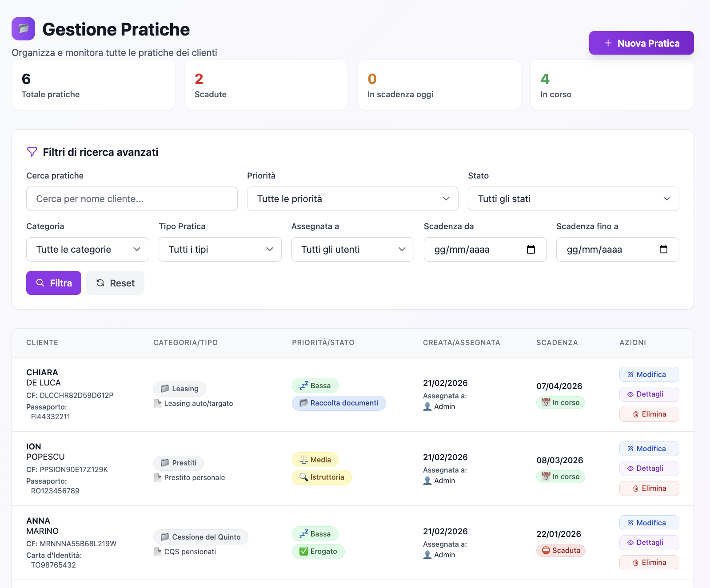Expand the Categoria dropdown
Viewport: 710px width, 588px height.
(88, 250)
